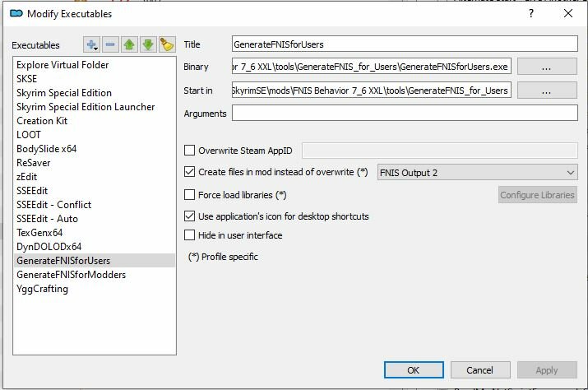The width and height of the screenshot is (588, 390).
Task: Select zEdit executable
Action: pyautogui.click(x=95, y=177)
